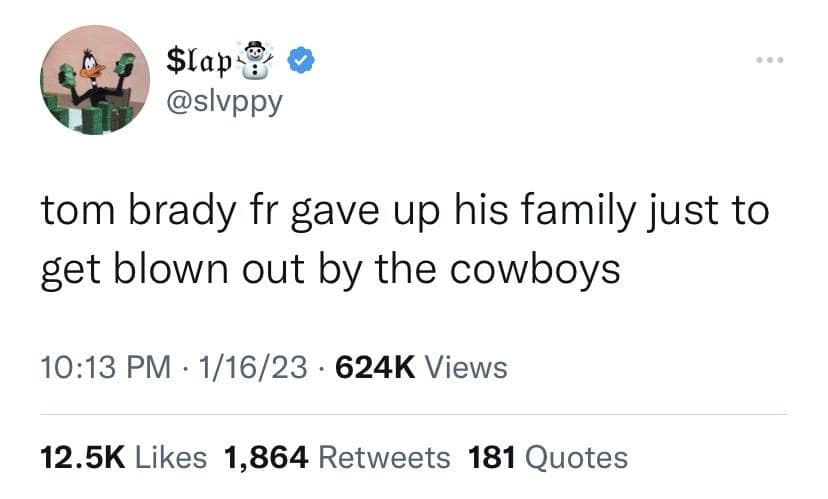Click the 1,864 retweet count number
828x499 pixels.
267,457
